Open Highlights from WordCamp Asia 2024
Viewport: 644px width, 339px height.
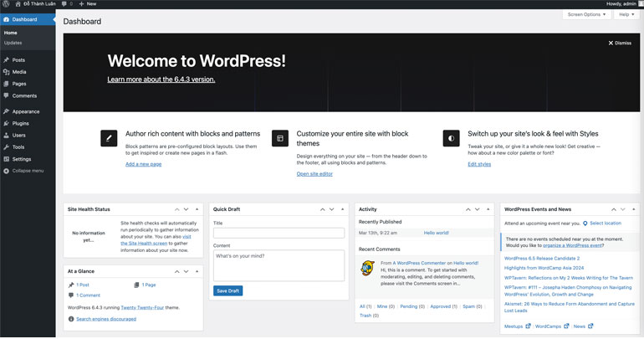click(544, 268)
